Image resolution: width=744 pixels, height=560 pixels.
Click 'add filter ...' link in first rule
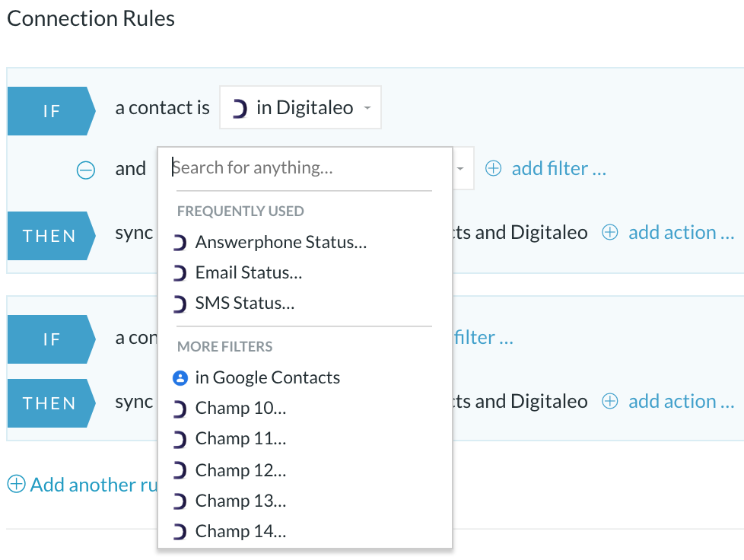point(559,168)
